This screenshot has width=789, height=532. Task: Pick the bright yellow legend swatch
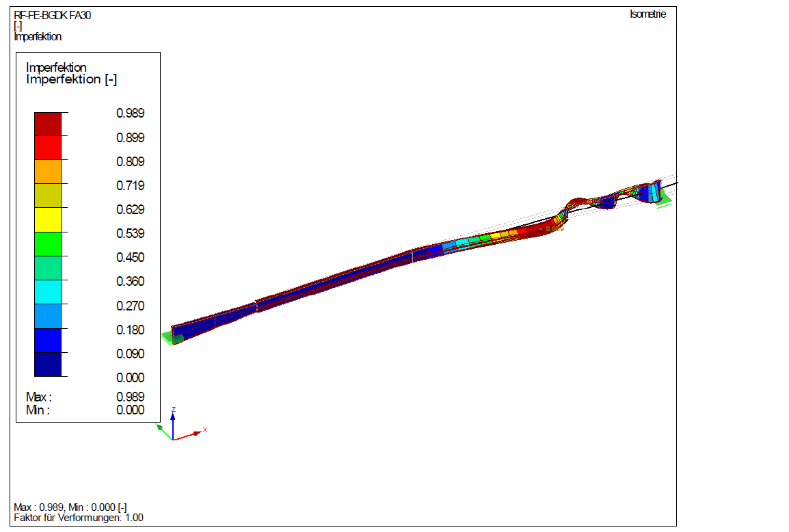pyautogui.click(x=48, y=220)
